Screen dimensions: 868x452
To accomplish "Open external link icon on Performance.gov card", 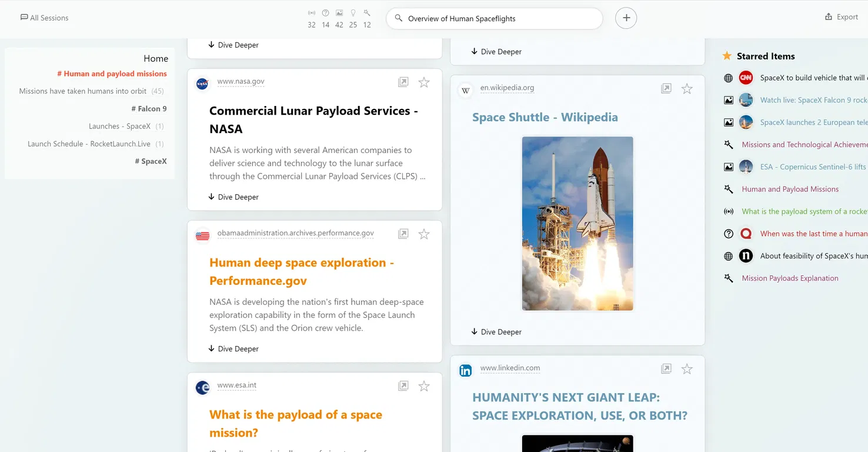I will point(403,234).
